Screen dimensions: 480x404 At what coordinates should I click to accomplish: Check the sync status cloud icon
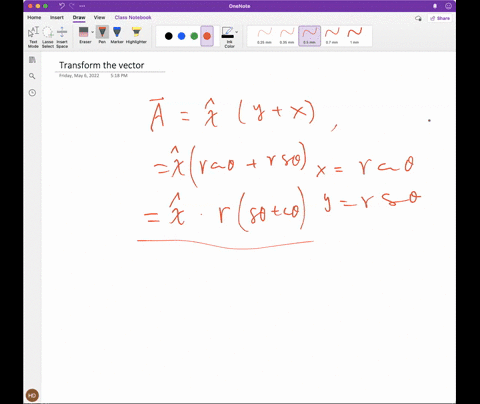418,18
